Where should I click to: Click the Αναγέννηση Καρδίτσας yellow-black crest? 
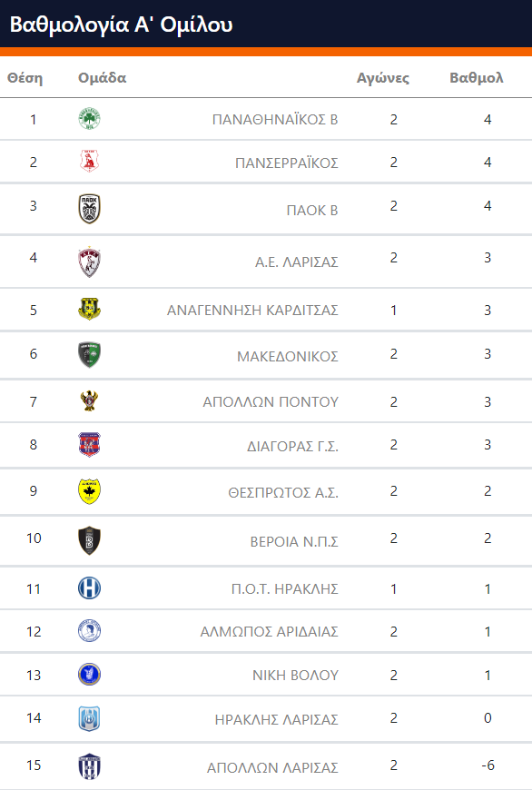[90, 309]
